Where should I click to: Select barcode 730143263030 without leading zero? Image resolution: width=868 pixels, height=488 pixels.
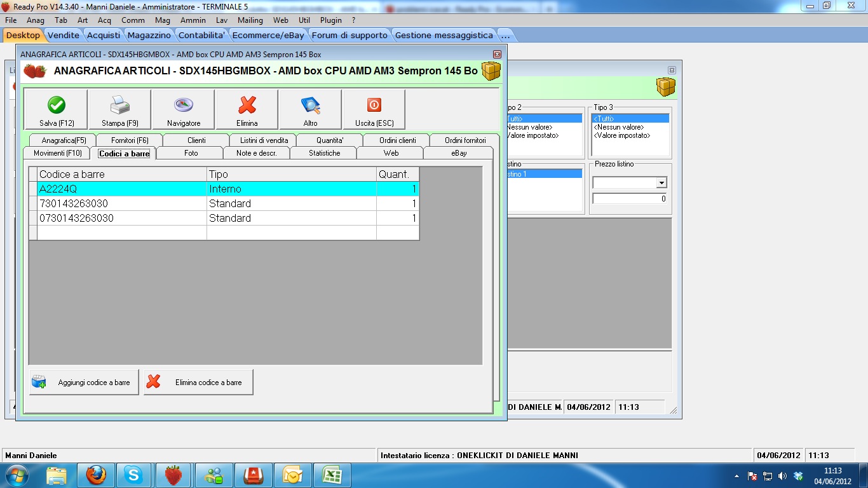(x=224, y=203)
